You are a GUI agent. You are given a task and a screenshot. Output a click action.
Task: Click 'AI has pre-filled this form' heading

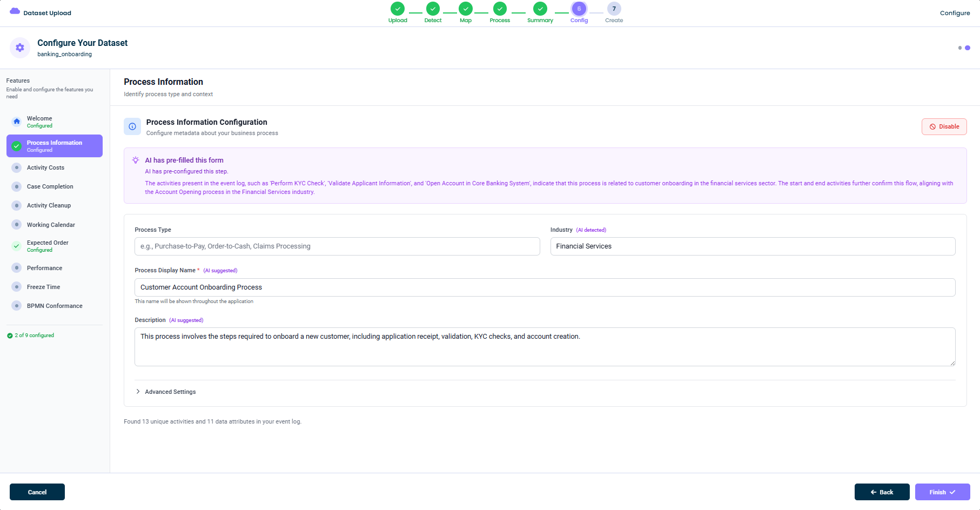(184, 160)
